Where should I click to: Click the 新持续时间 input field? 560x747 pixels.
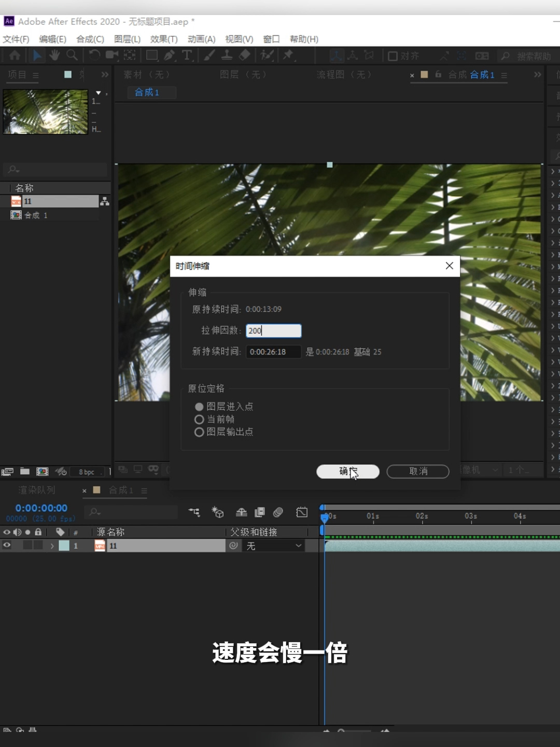pos(274,352)
